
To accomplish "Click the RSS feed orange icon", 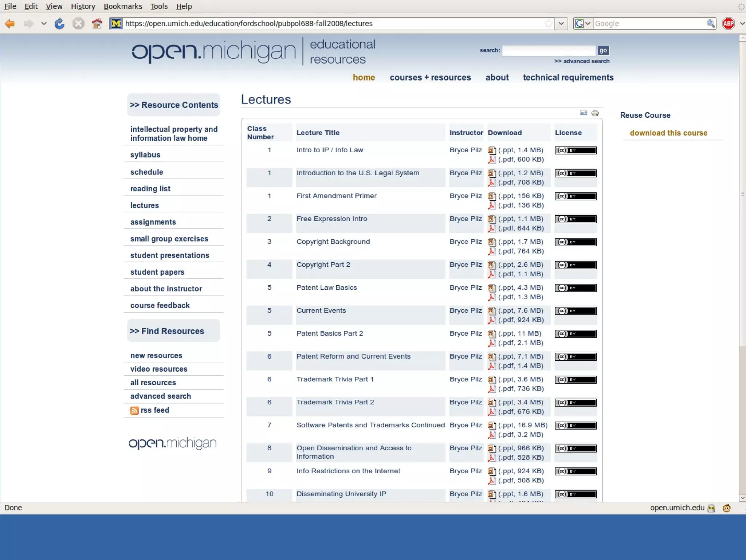I will click(134, 411).
